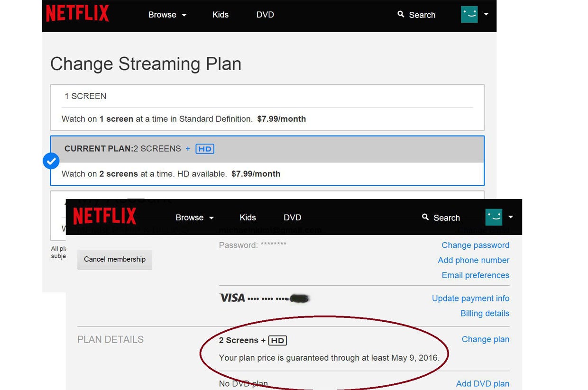The image size is (588, 390).
Task: Click the 'Change Streaming Plan' heading
Action: click(146, 64)
